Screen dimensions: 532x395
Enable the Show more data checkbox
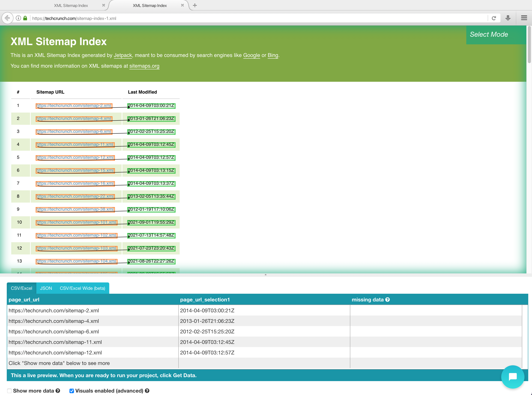[x=9, y=391]
